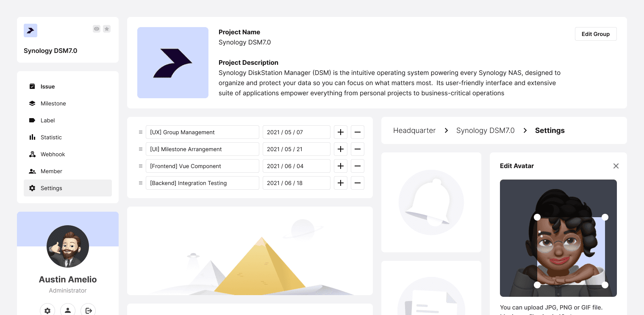
Task: Click the top-left crop handle on avatar
Action: click(x=537, y=217)
